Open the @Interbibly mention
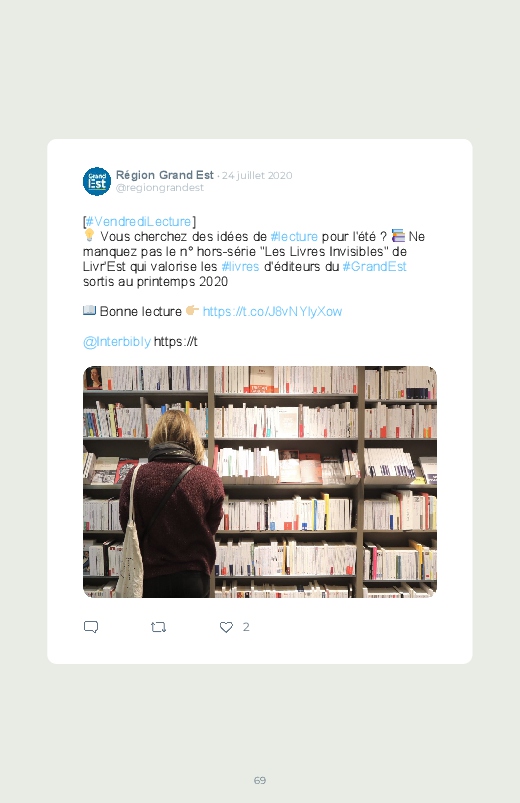 (x=117, y=342)
